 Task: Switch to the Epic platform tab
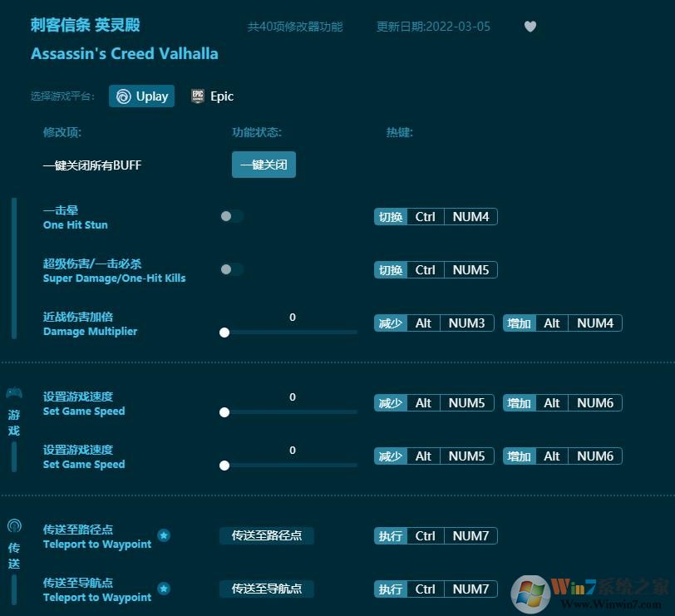point(211,96)
